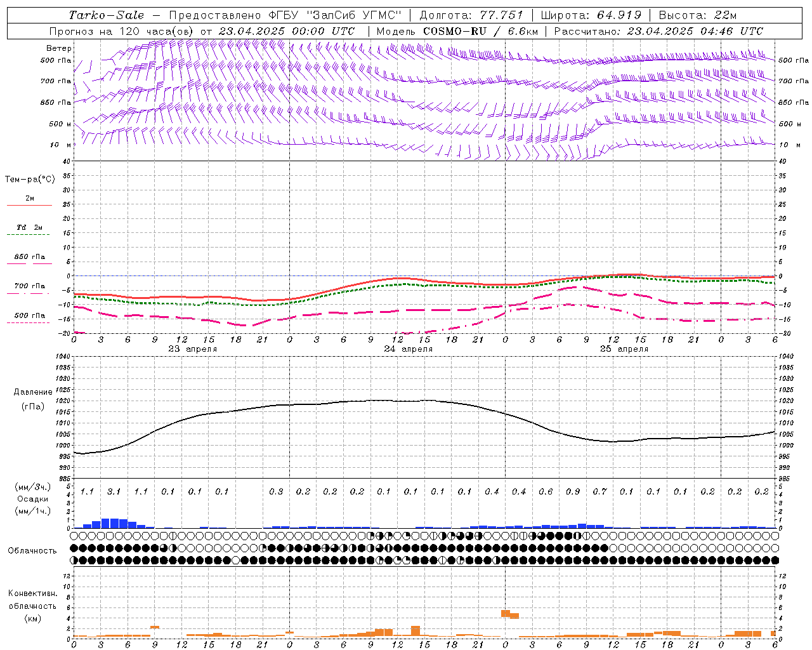Click the 0.7 three-hour precipitation value
Image resolution: width=812 pixels, height=650 pixels.
click(x=600, y=491)
